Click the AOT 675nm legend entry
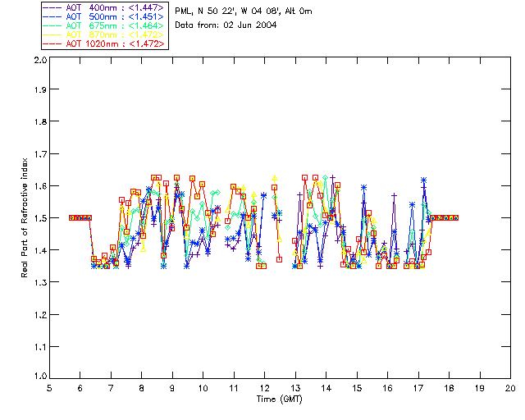Image resolution: width=525 pixels, height=420 pixels. pyautogui.click(x=104, y=25)
